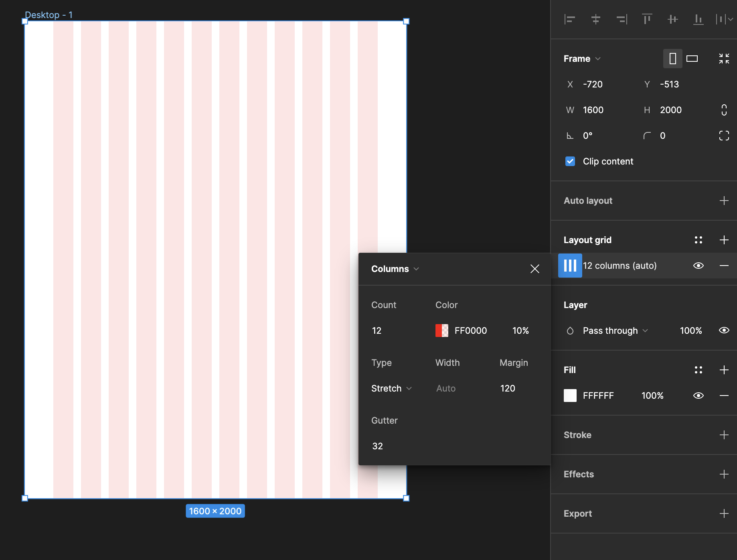Remove the 12 columns layout grid
Screen dimensions: 737x560
coord(724,266)
